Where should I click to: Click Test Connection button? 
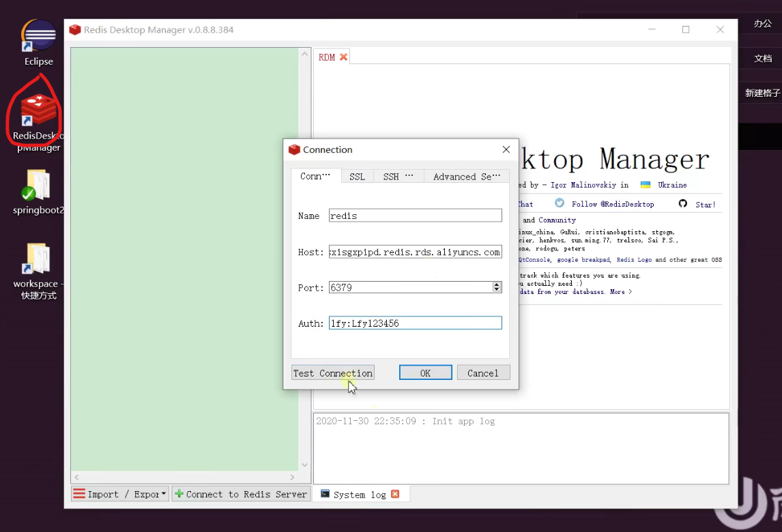pyautogui.click(x=332, y=373)
